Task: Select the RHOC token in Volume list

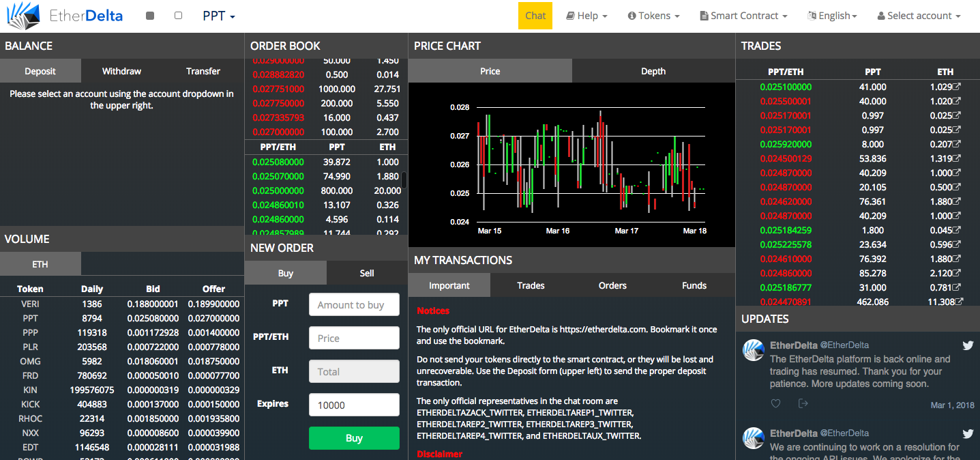Action: (30, 418)
